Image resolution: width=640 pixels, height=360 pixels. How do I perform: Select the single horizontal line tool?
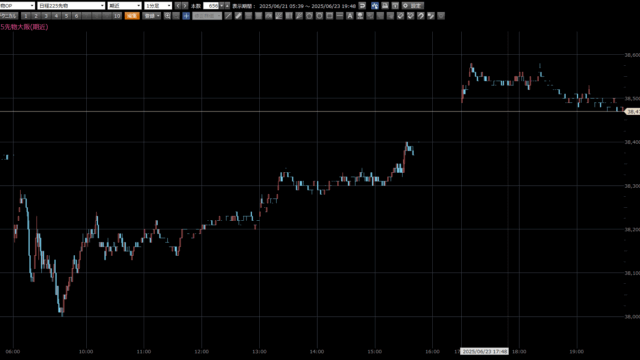[x=340, y=16]
